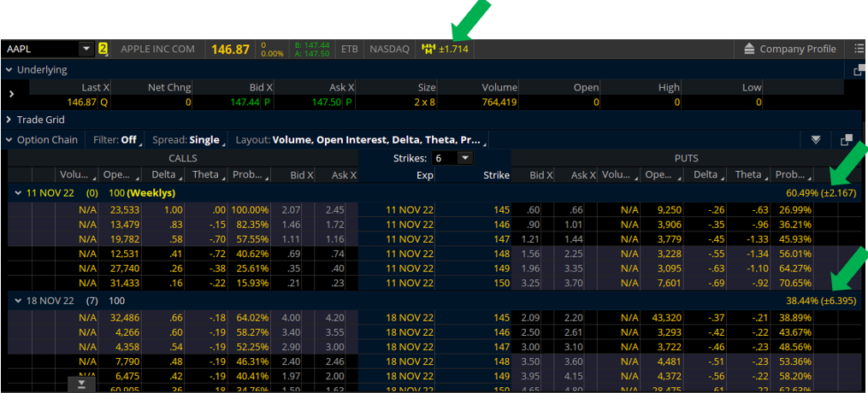Open the Spread: Single dropdown
868x393 pixels.
coord(187,140)
